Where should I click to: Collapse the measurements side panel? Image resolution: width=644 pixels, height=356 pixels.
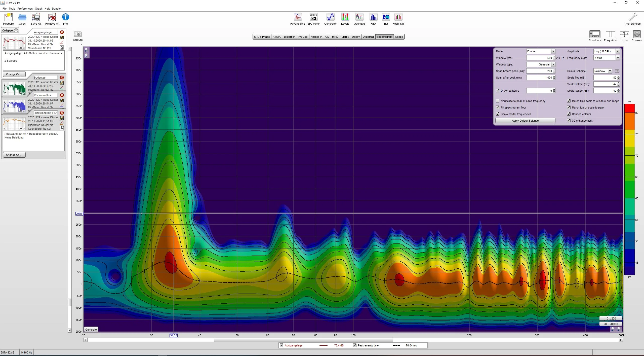[x=10, y=30]
